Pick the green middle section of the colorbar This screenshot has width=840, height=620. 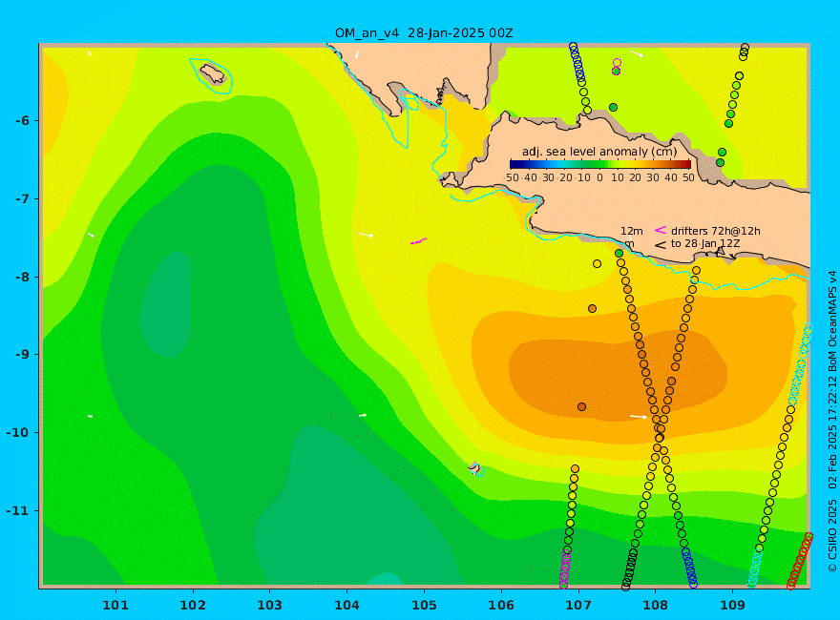[600, 164]
